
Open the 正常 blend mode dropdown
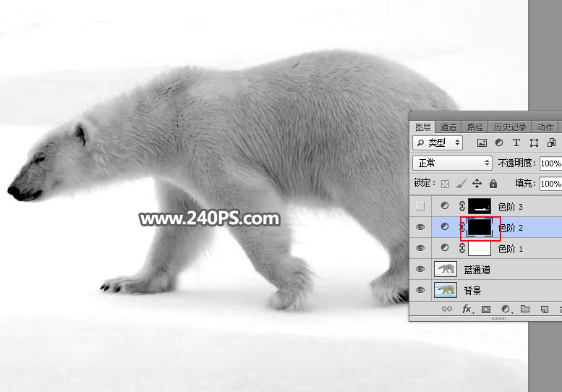[x=452, y=163]
